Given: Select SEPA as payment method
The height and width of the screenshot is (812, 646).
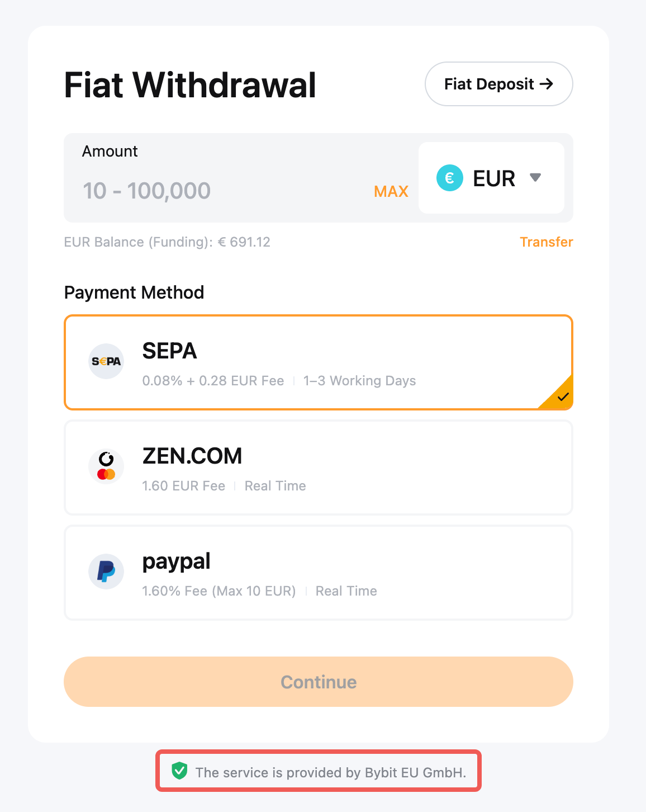Looking at the screenshot, I should pyautogui.click(x=319, y=362).
